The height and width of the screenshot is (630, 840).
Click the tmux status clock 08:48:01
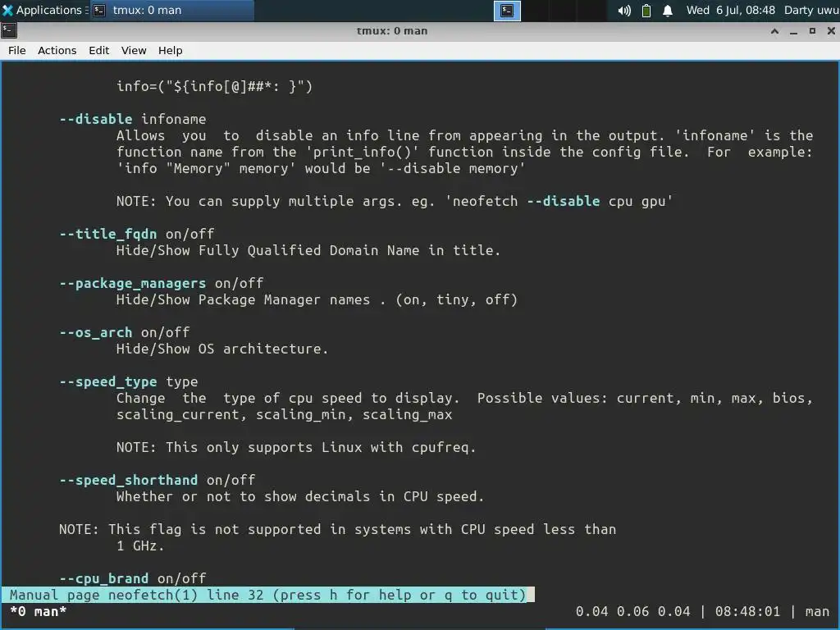(x=747, y=611)
